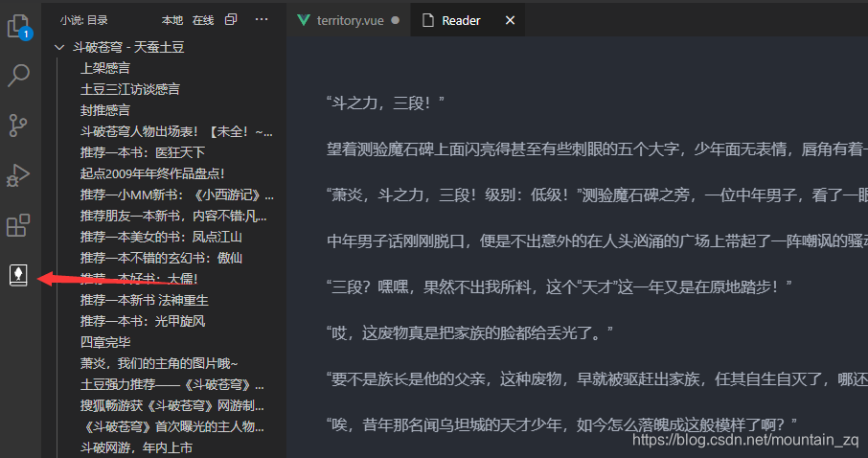Click the line “三段？嘿嘿，果然不出我所料
Image resolution: width=868 pixels, height=458 pixels.
[560, 286]
